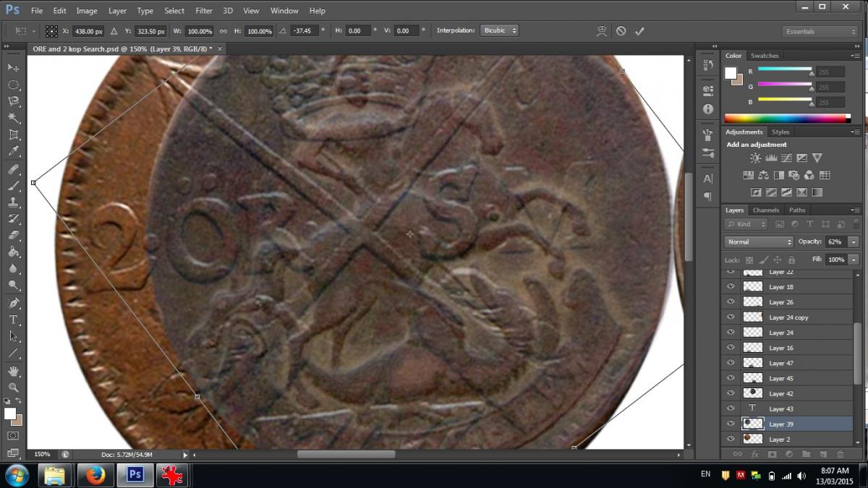
Task: Hide Layer 43 using its eye icon
Action: tap(731, 408)
